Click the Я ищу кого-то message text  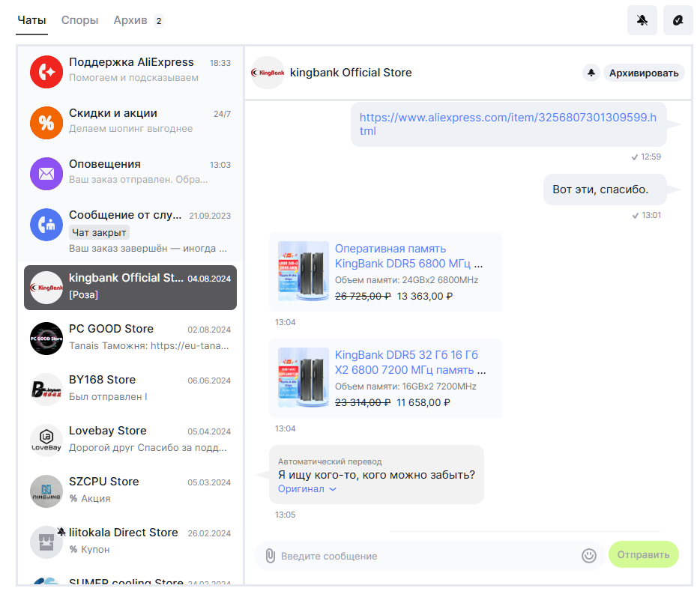point(376,475)
